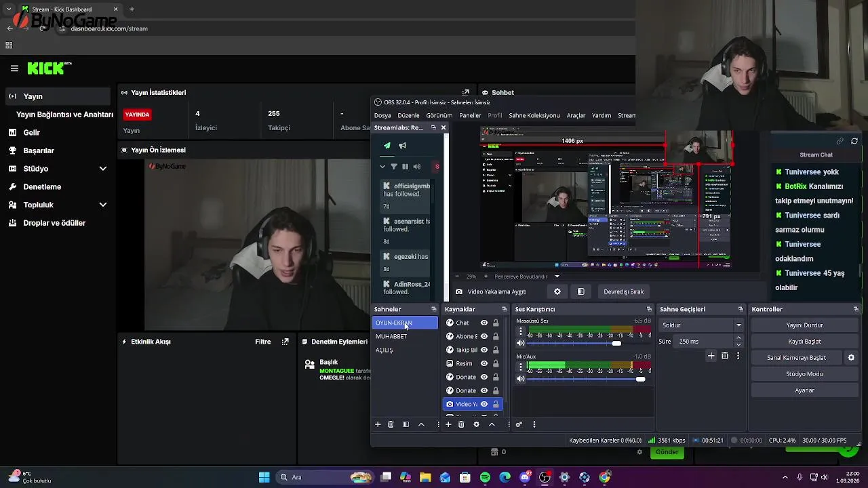Open source properties gear in Kaynaklar toolbar
Screen dimensions: 868x488
476,424
